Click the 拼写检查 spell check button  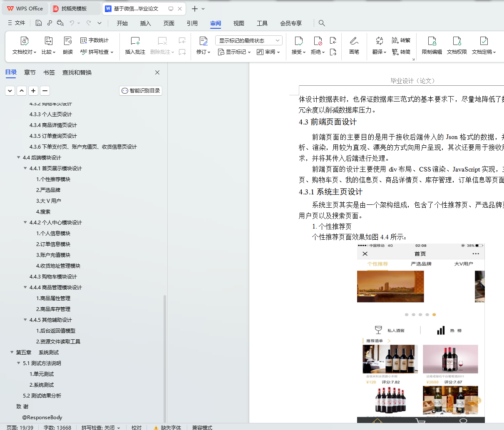point(97,52)
